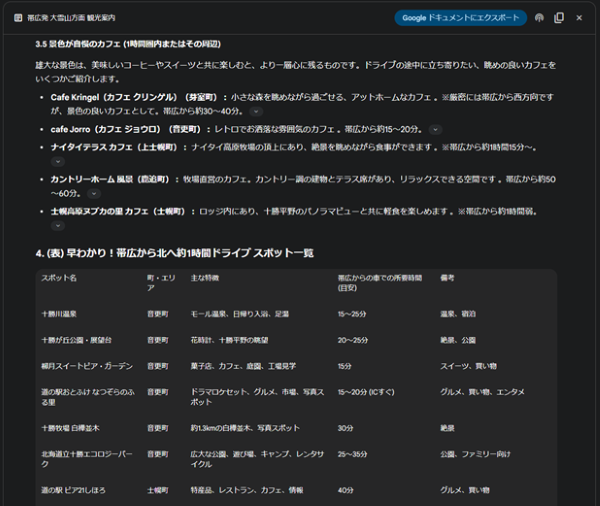Click the column header 備考
This screenshot has height=506, width=600.
[x=447, y=278]
